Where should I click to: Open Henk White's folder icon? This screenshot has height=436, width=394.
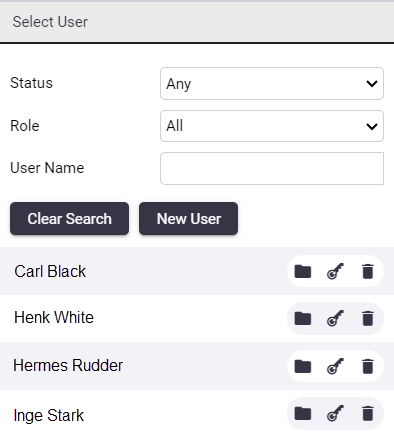click(x=303, y=318)
